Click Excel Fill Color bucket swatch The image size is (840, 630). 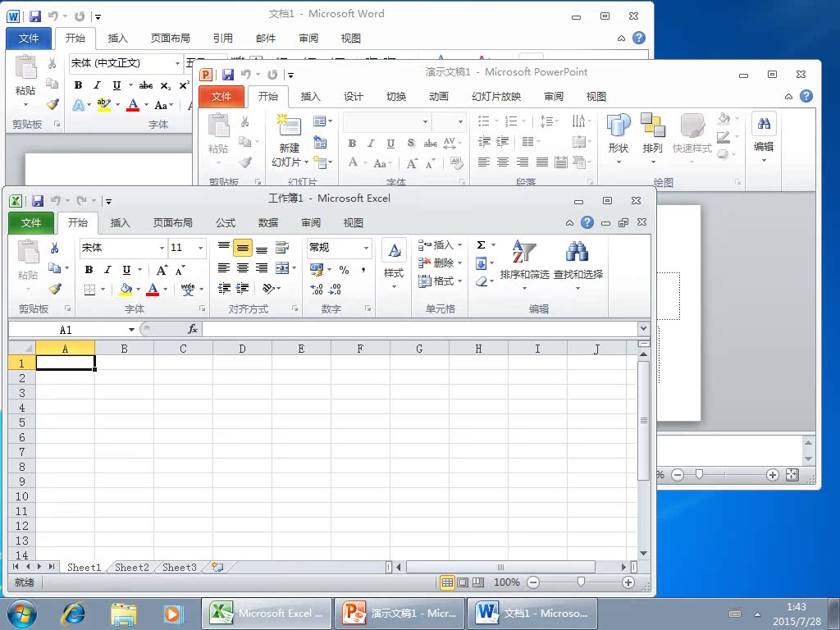coord(126,290)
